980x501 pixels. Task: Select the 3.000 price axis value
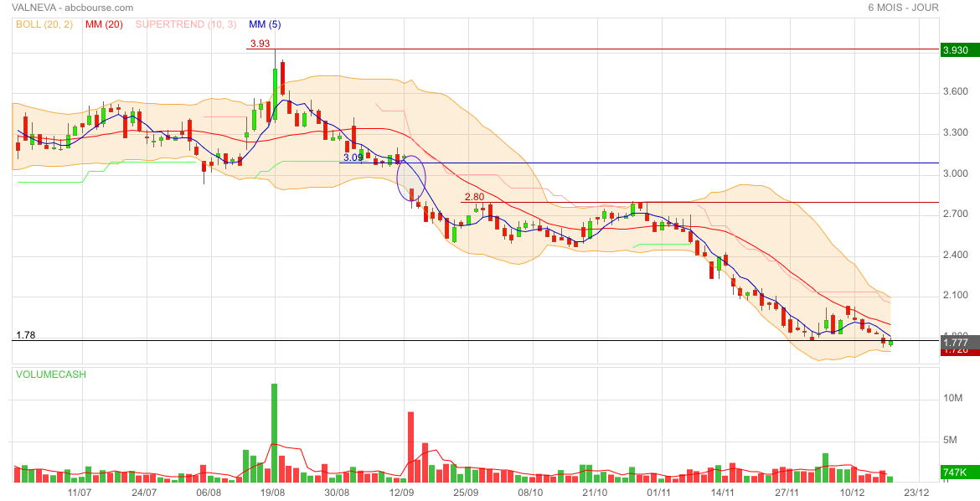pyautogui.click(x=956, y=174)
